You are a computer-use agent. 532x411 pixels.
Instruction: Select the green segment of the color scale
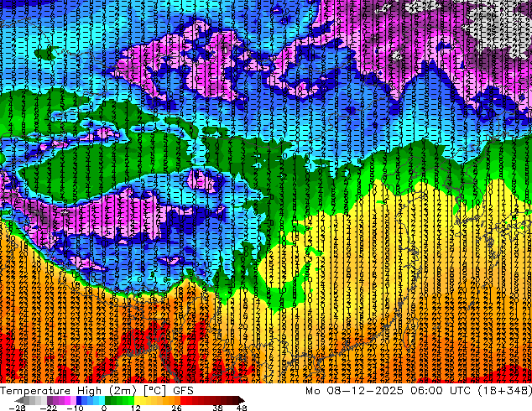pos(119,400)
